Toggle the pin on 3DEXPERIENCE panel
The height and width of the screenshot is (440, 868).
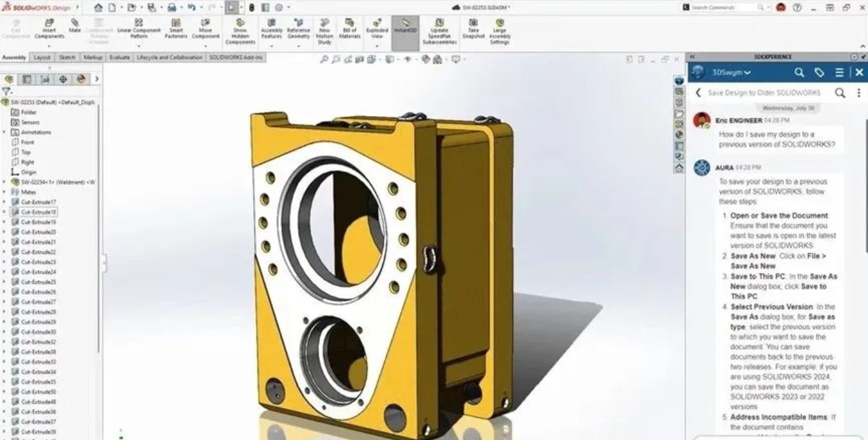pos(854,57)
